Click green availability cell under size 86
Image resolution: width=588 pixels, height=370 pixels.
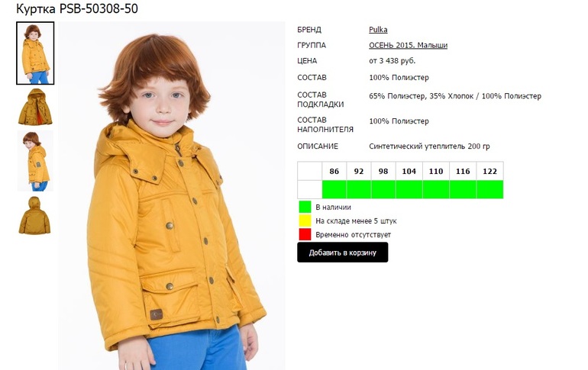click(334, 189)
